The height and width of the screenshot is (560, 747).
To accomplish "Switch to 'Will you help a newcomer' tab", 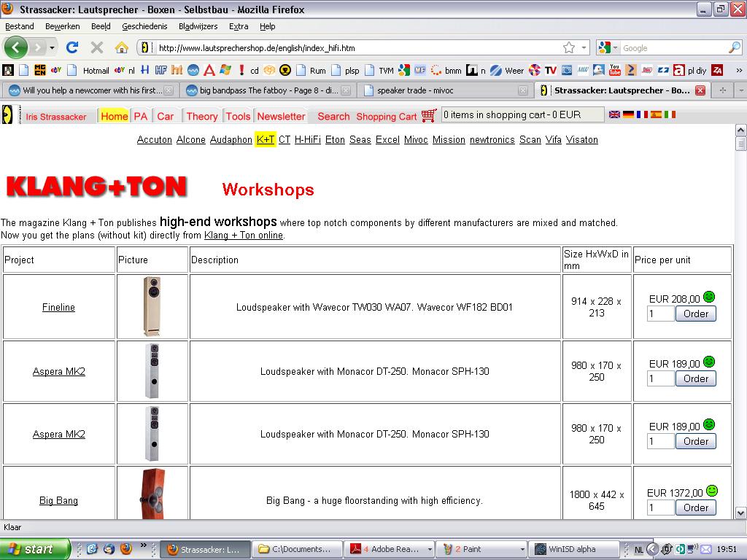I will [x=90, y=90].
